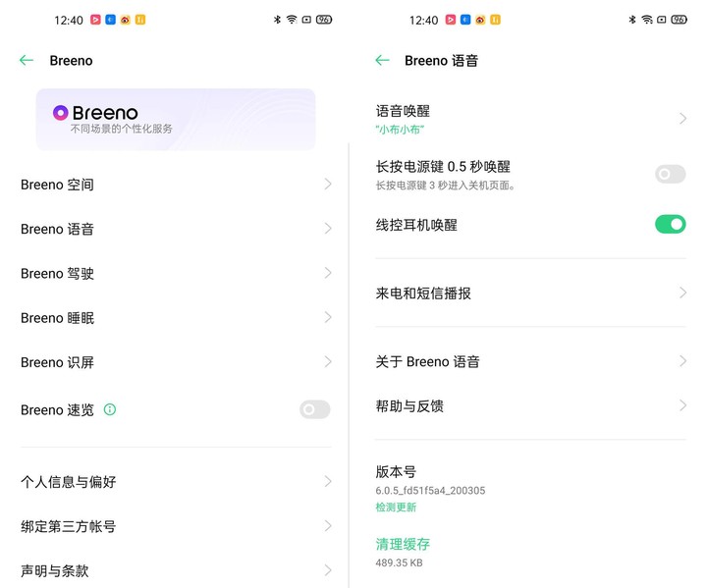Open 语音唤醒 via its chevron arrow
Viewport: 707px width, 588px height.
click(x=682, y=119)
